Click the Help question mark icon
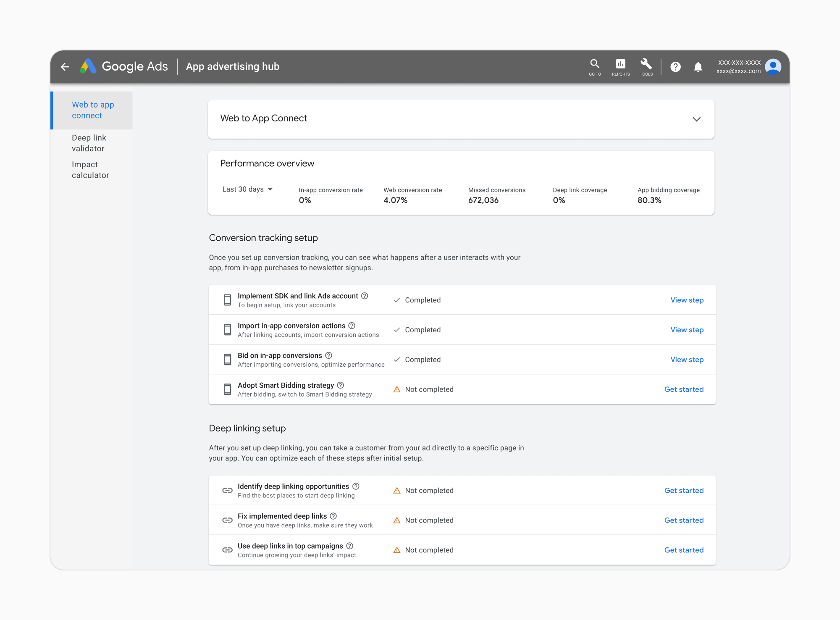 (676, 65)
